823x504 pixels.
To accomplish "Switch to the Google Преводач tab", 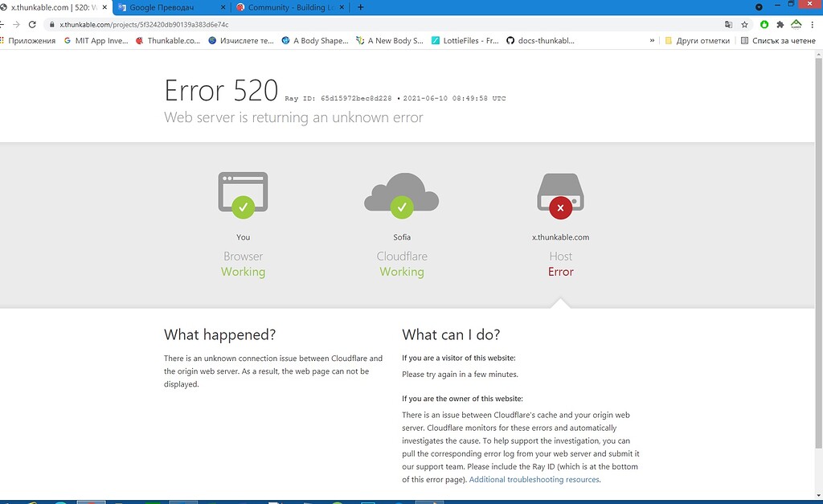I will pos(165,6).
